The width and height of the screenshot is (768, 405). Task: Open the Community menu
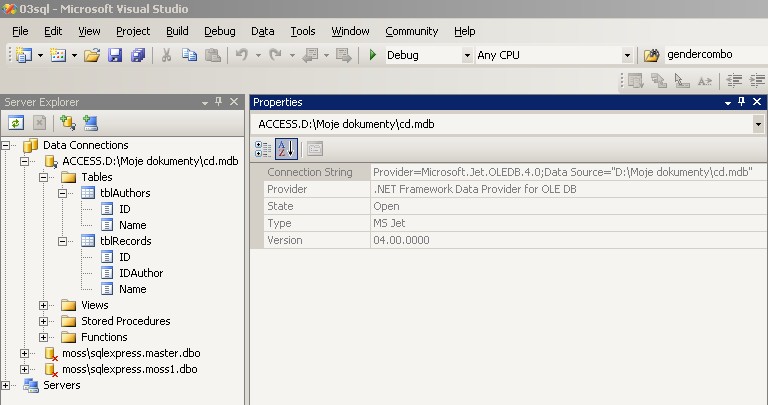tap(411, 31)
